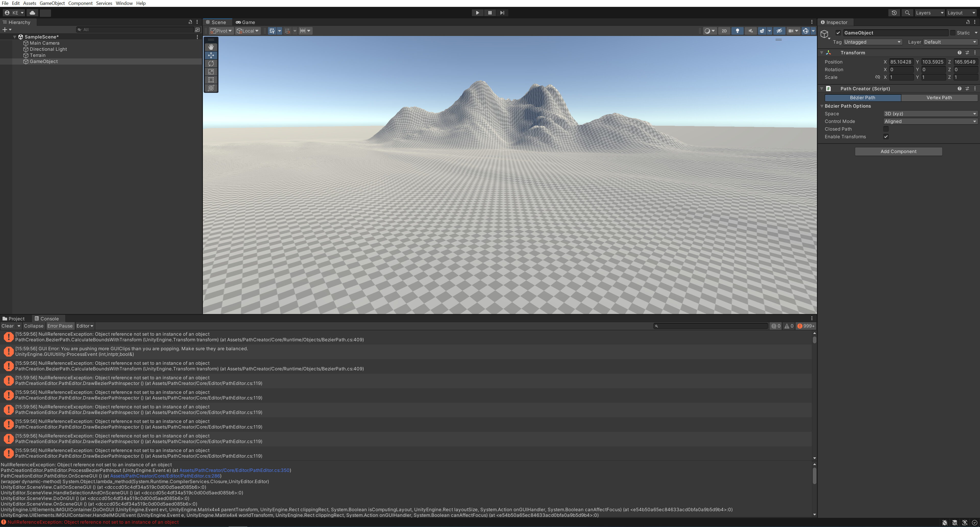Click the Add Component button
Viewport: 980px width, 527px height.
pyautogui.click(x=898, y=151)
